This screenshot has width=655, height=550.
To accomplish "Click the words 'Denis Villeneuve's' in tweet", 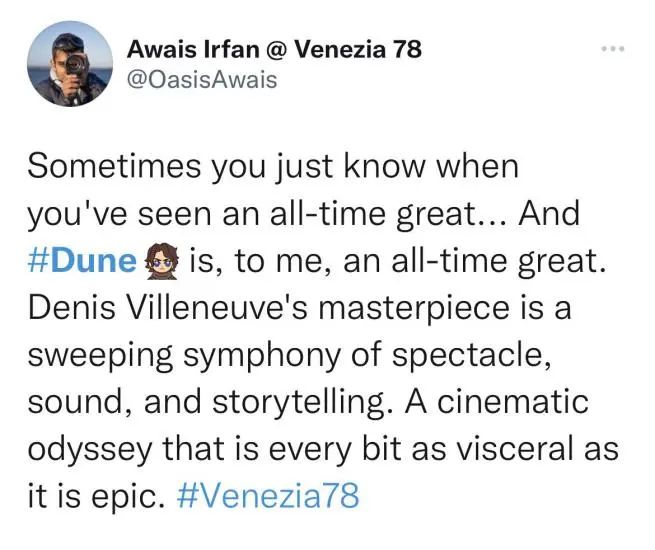I will [x=168, y=308].
